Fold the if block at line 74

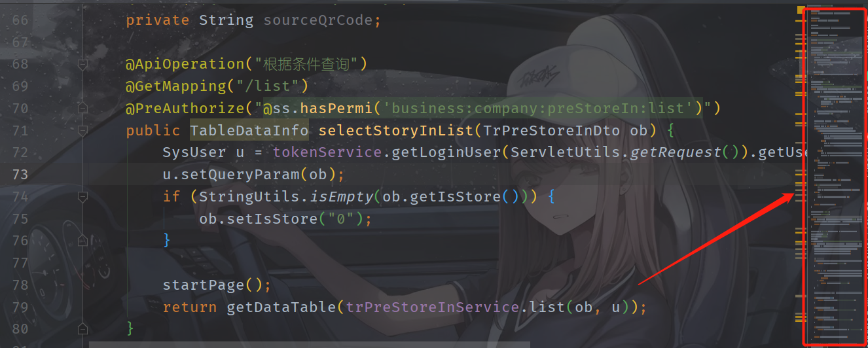82,196
